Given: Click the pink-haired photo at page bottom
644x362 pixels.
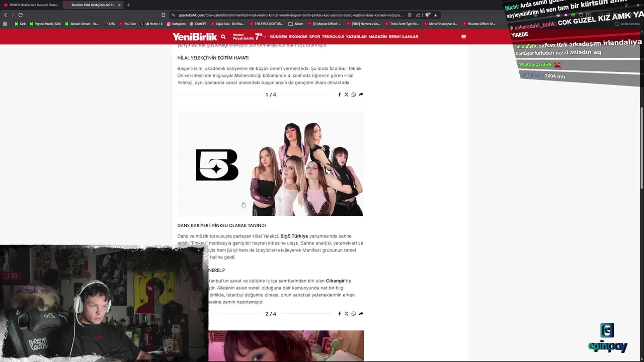Looking at the screenshot, I should [286, 345].
